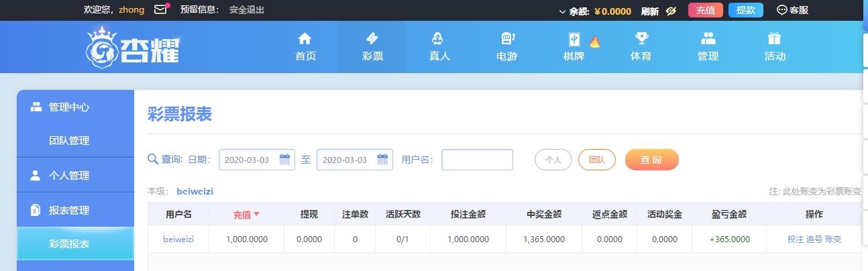Image resolution: width=868 pixels, height=271 pixels.
Task: Sort table by 充值 column arrow
Action: 256,215
